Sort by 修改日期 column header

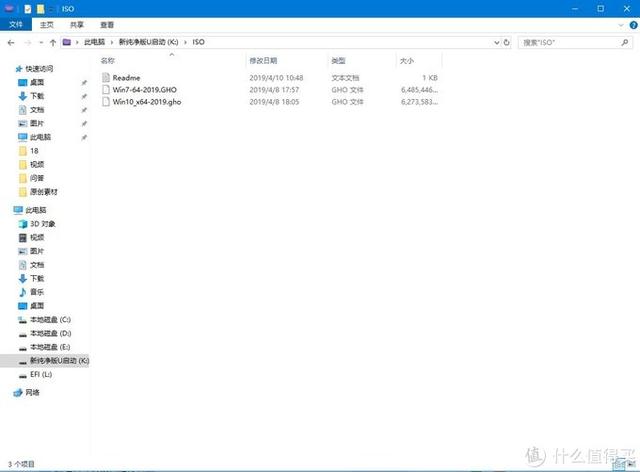263,61
